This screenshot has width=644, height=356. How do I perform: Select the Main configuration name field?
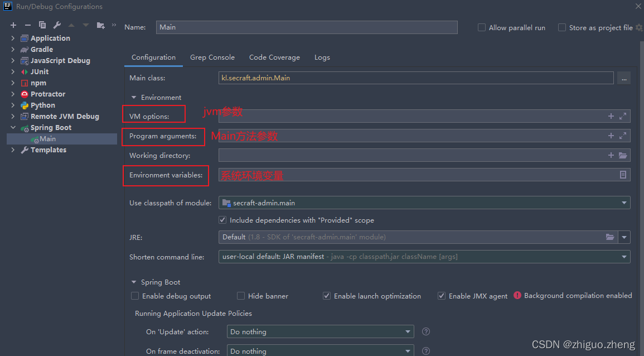(307, 27)
